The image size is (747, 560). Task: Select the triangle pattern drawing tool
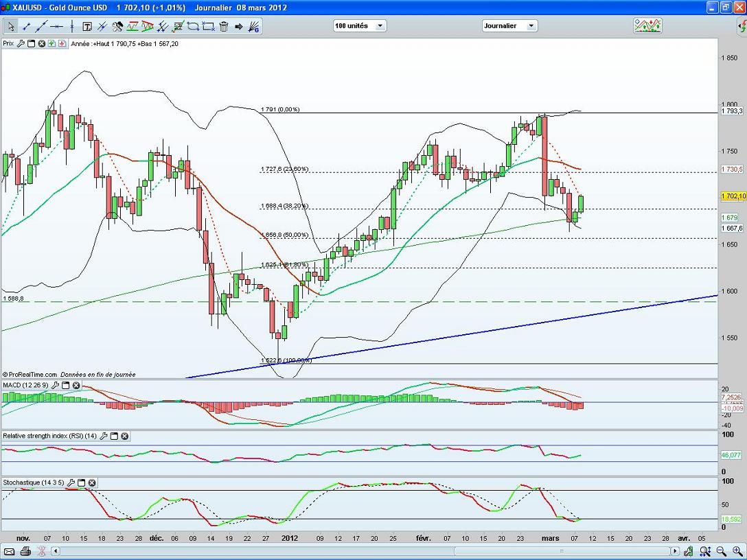(x=148, y=27)
